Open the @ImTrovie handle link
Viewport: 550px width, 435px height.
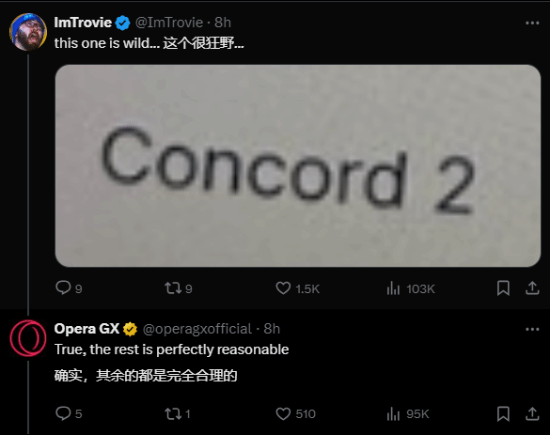click(x=169, y=22)
